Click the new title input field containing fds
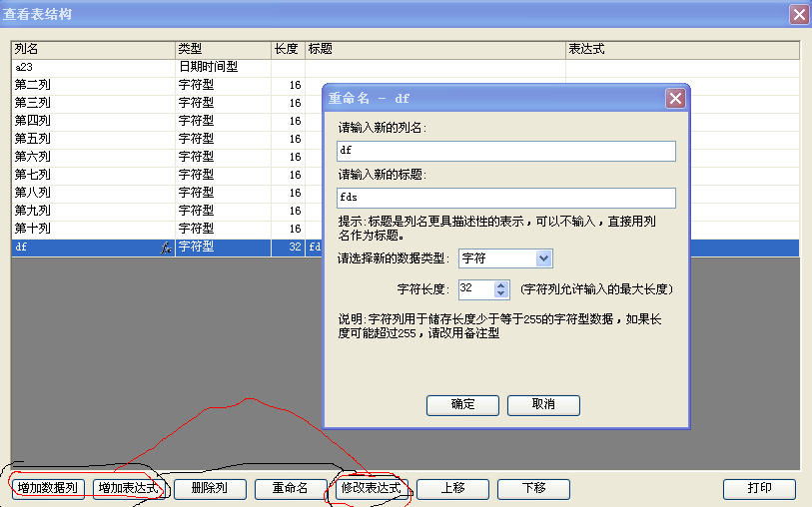Image resolution: width=812 pixels, height=507 pixels. pos(505,198)
